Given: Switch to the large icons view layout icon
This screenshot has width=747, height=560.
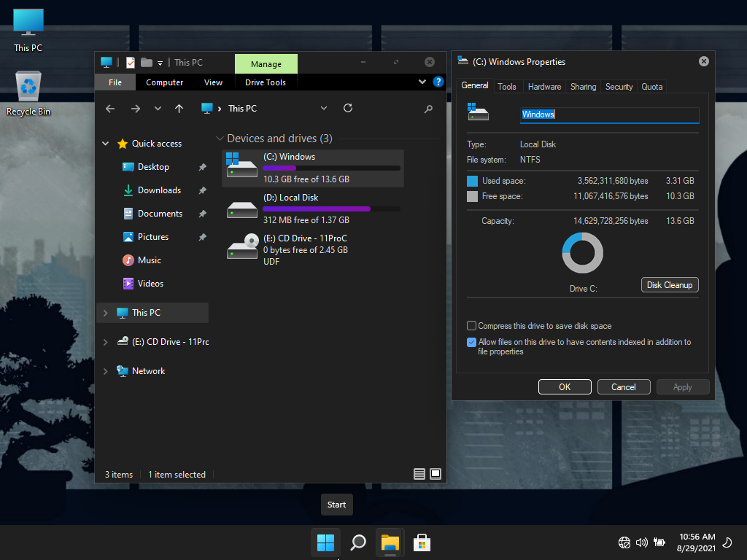Looking at the screenshot, I should (x=436, y=474).
